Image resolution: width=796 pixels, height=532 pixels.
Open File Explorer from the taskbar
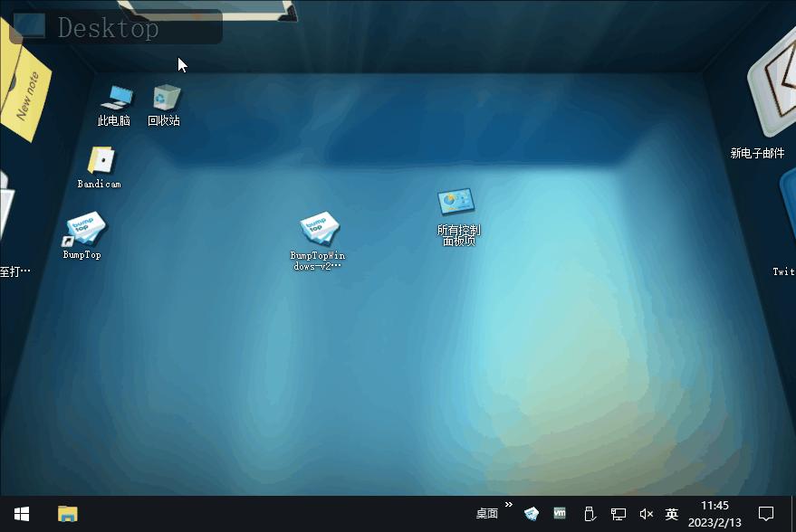(67, 514)
